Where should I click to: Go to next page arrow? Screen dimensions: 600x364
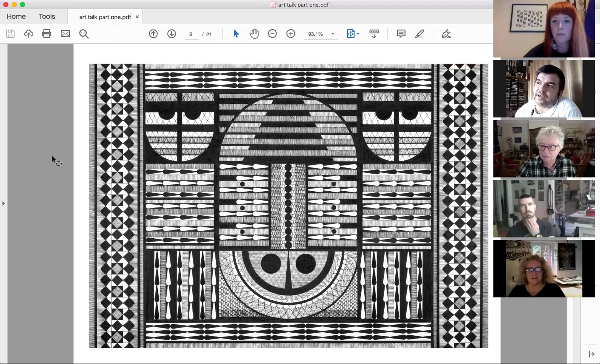pos(171,34)
